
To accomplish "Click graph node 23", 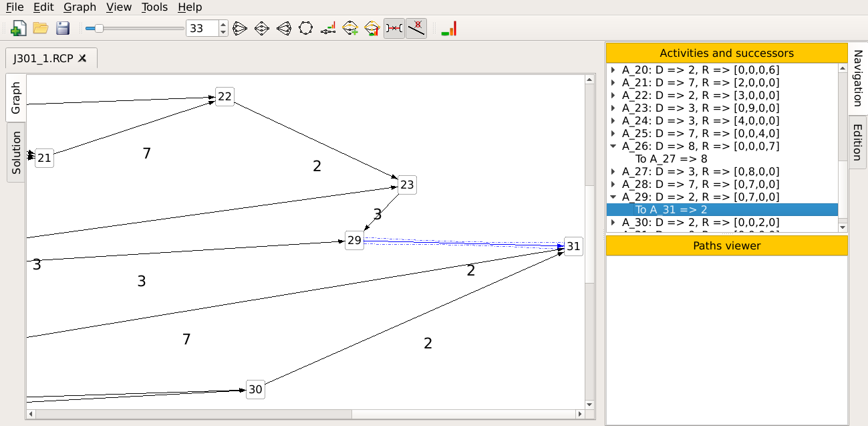I will [407, 185].
